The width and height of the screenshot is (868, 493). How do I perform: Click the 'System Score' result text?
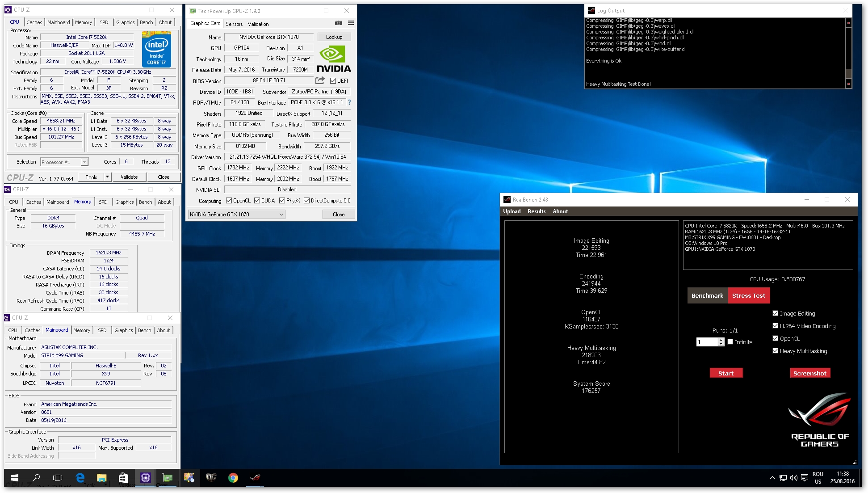pos(591,383)
